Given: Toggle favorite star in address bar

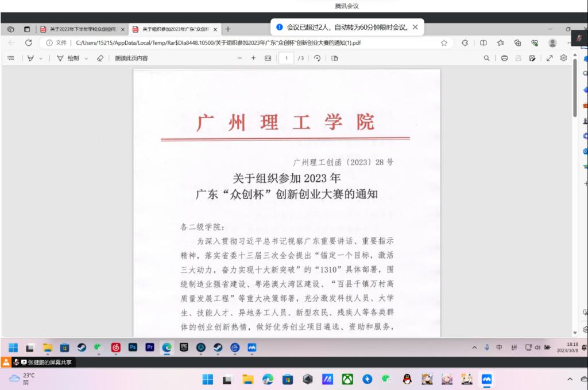Looking at the screenshot, I should (444, 43).
